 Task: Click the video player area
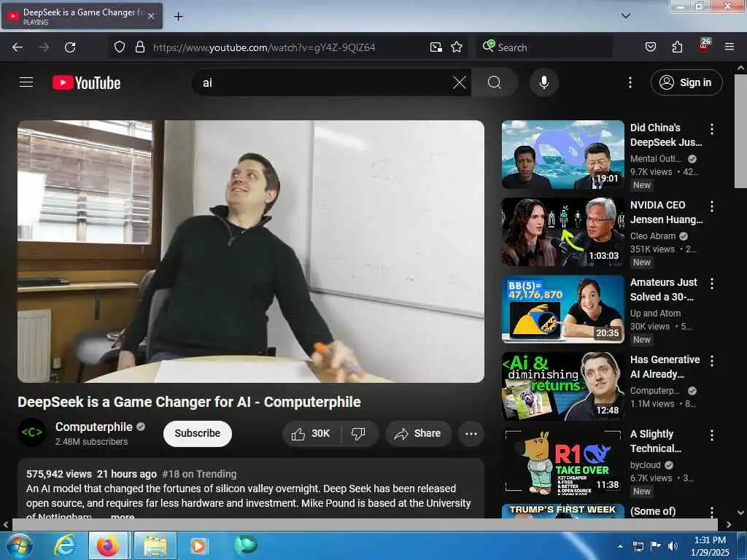point(251,251)
